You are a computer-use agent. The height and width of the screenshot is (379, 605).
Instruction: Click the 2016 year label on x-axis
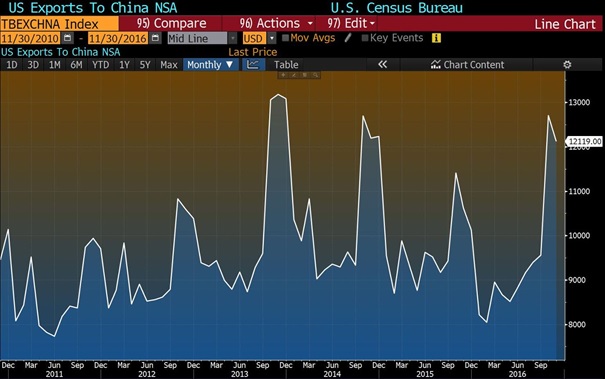click(x=517, y=374)
